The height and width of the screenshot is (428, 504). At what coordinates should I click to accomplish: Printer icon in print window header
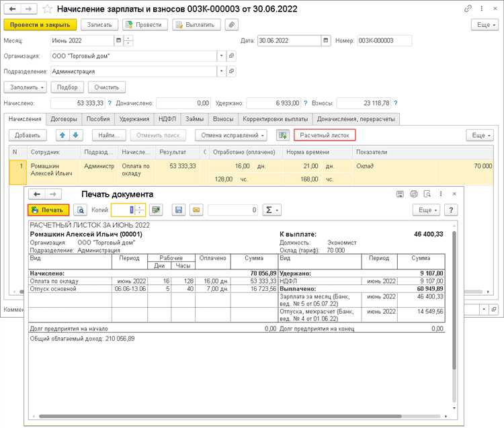pyautogui.click(x=414, y=194)
